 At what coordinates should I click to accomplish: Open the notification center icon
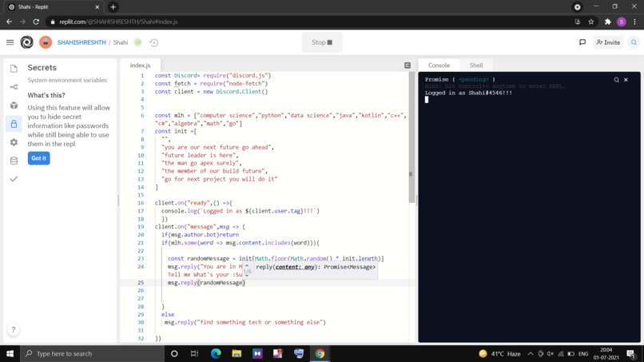coord(631,353)
